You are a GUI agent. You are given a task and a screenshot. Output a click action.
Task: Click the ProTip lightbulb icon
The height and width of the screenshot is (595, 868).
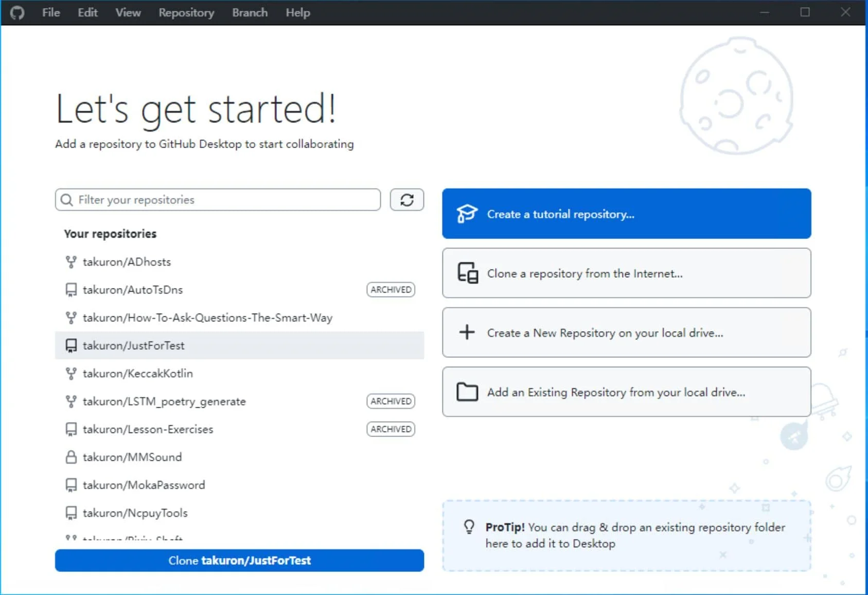[x=469, y=527]
